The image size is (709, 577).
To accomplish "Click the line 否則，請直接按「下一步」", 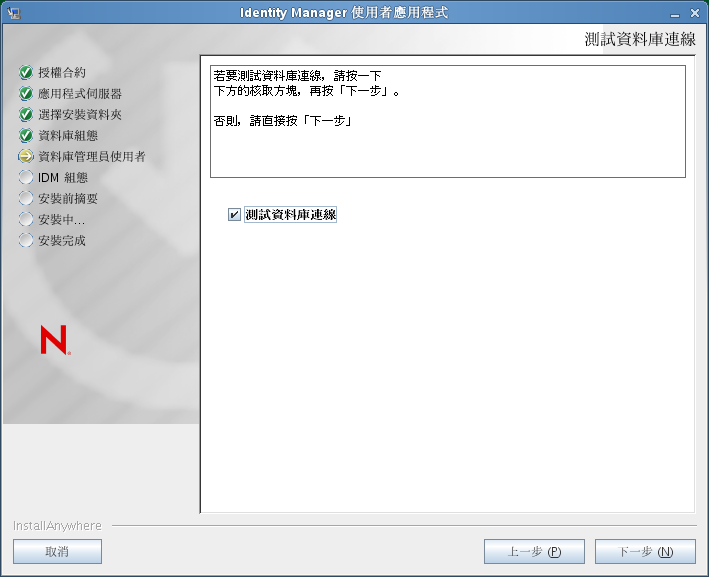I will (x=283, y=121).
